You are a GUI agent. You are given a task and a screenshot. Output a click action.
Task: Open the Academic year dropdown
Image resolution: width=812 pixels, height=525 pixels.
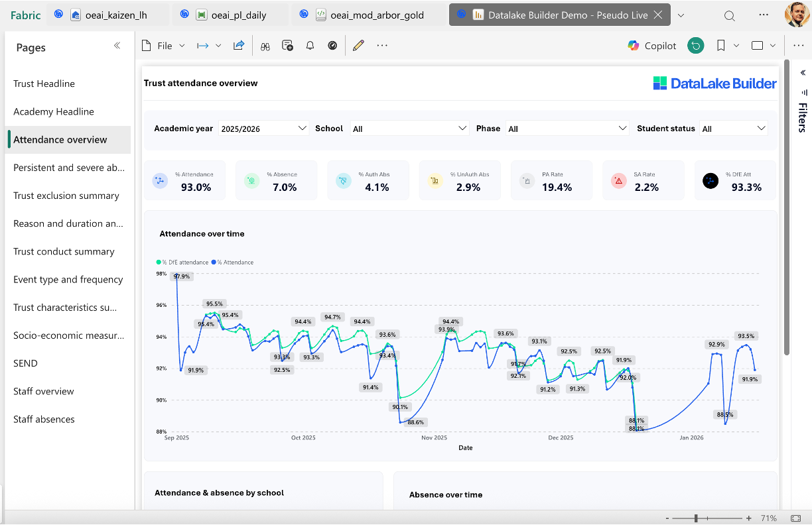coord(303,128)
